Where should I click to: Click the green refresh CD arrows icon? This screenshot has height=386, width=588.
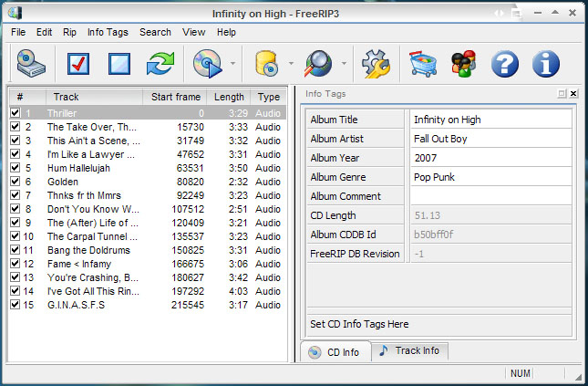(x=160, y=64)
